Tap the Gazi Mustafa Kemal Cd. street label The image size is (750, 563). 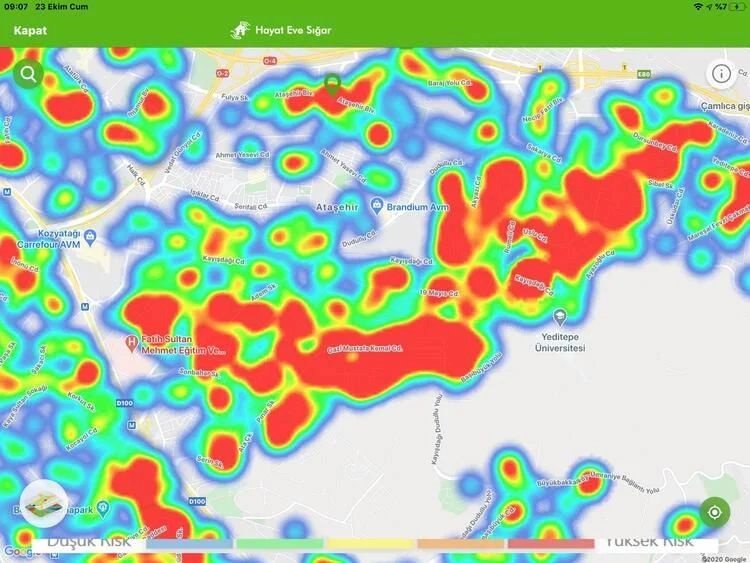pos(364,349)
